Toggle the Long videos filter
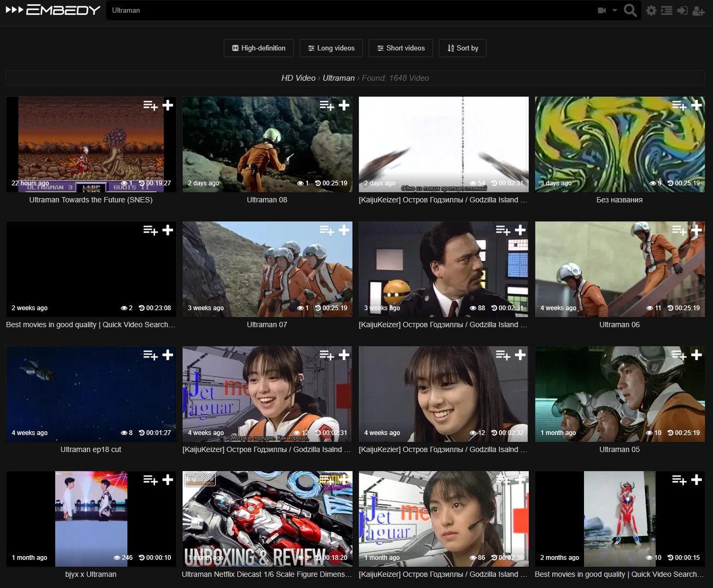Image resolution: width=713 pixels, height=588 pixels. click(331, 48)
